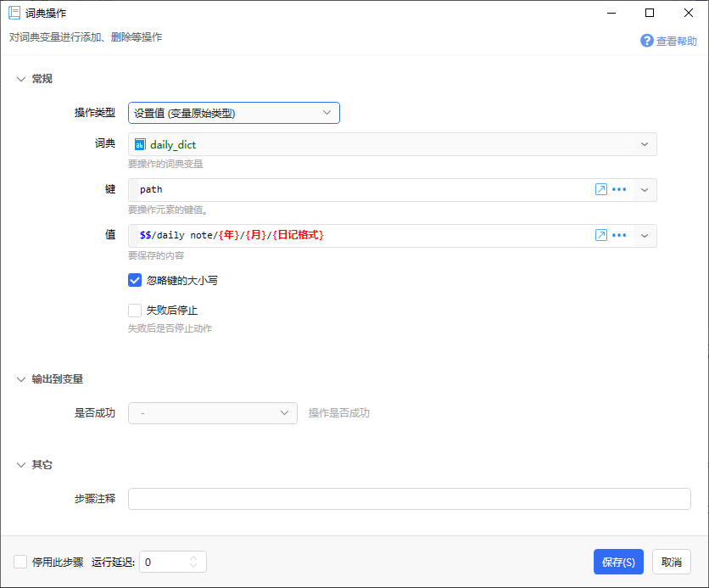
Task: Collapse the 输出到变量 section
Action: 21,379
